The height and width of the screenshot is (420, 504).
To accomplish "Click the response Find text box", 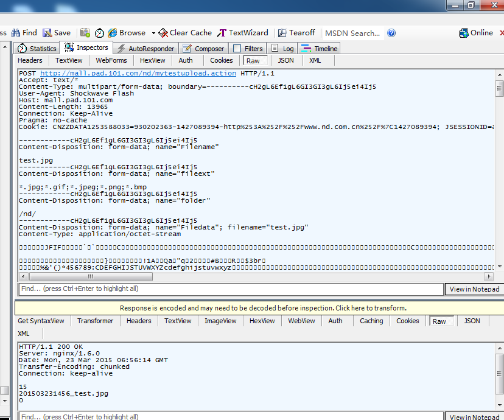I will coord(231,416).
